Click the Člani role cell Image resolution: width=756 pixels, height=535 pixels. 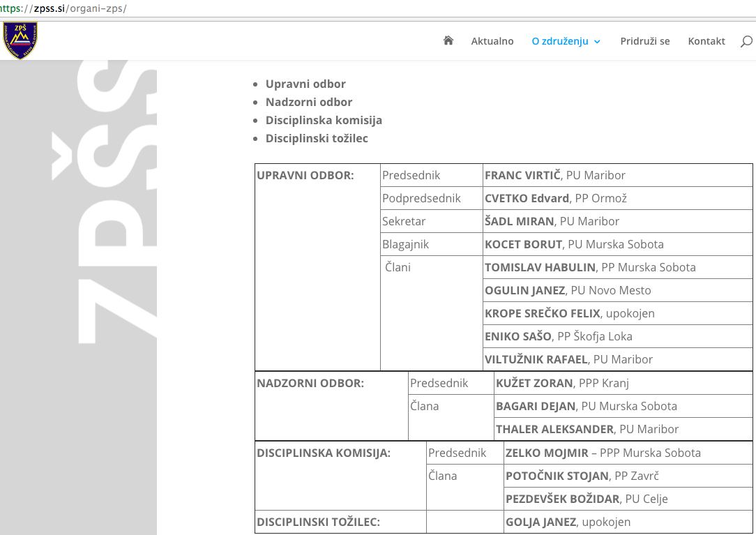tap(432, 313)
